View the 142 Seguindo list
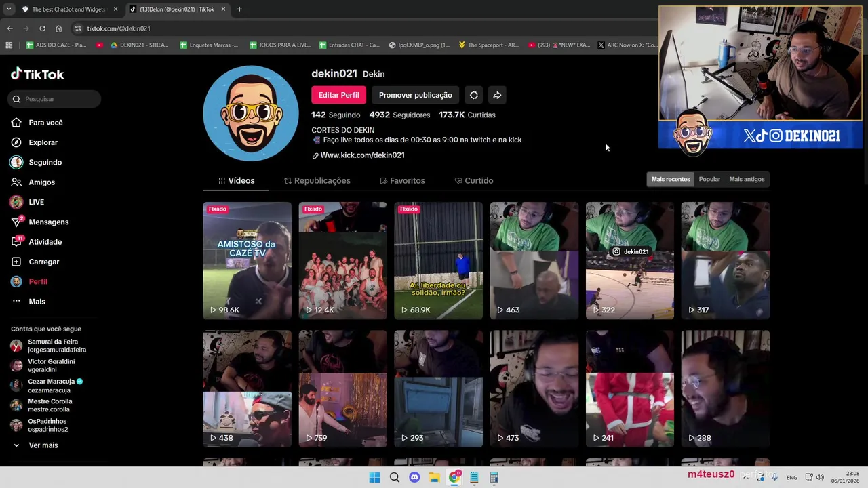This screenshot has width=868, height=488. [x=336, y=115]
